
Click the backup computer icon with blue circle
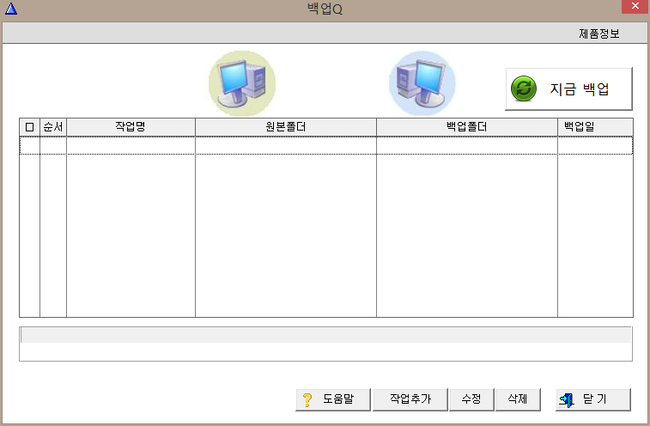422,84
